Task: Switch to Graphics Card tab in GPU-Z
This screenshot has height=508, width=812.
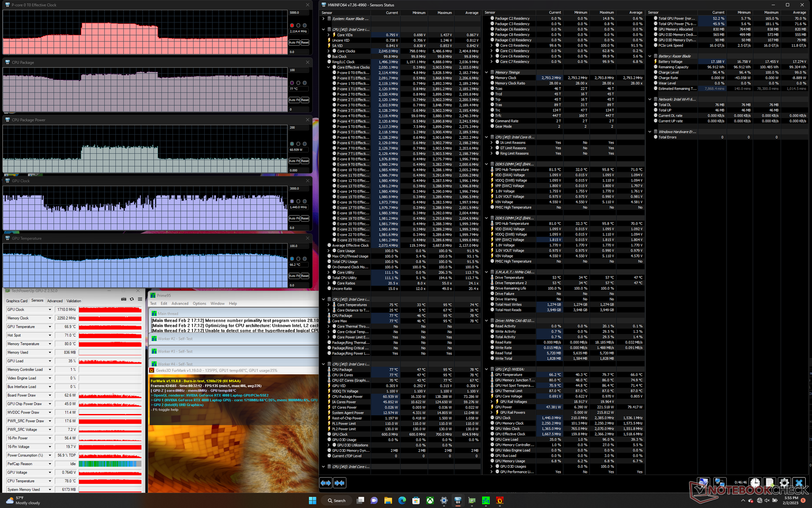Action: pos(16,301)
